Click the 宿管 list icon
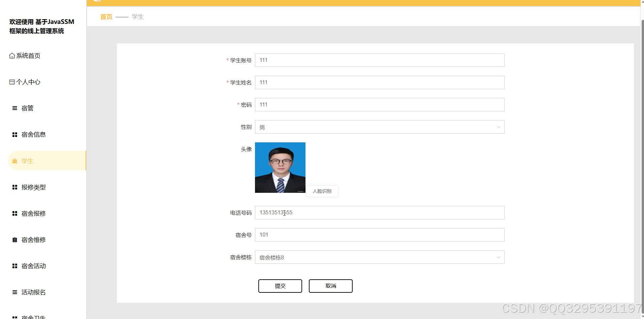Viewport: 644px width, 319px height. point(14,108)
